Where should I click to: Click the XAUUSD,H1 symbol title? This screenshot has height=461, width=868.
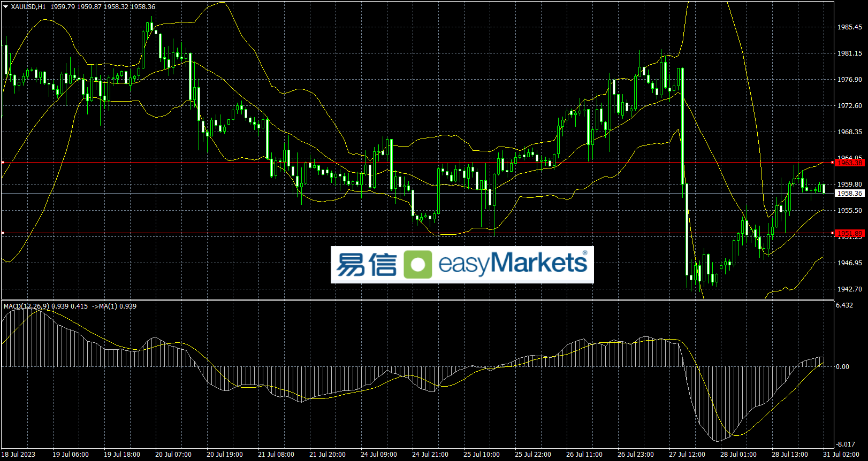click(x=28, y=7)
